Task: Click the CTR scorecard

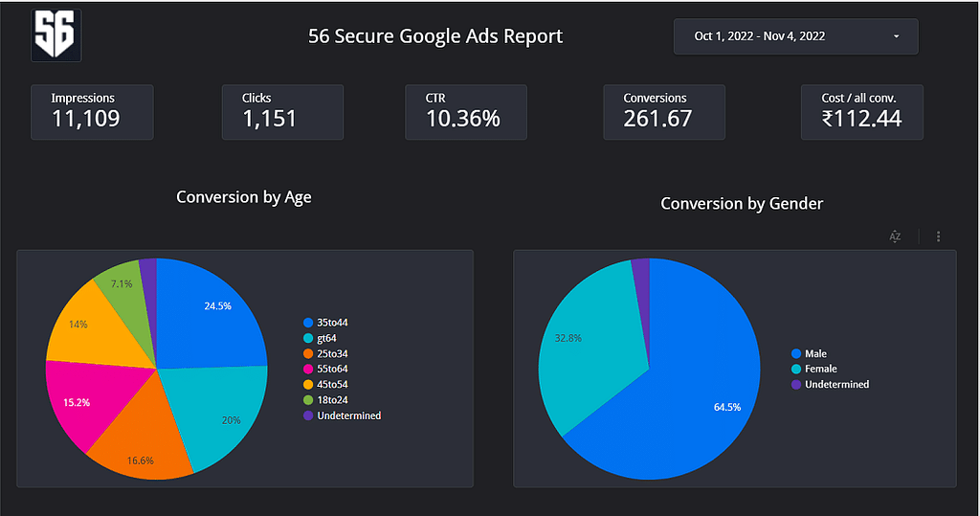Action: [x=465, y=112]
